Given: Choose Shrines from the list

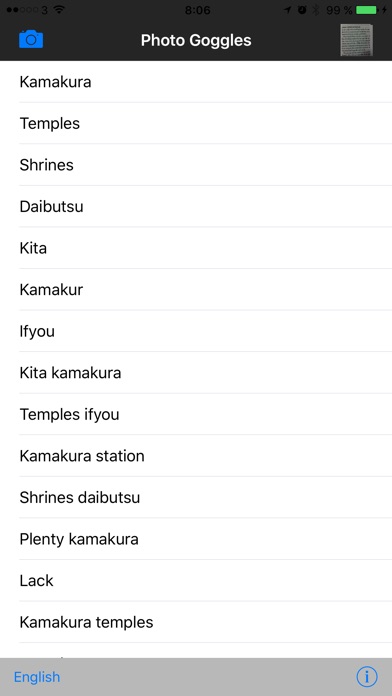Looking at the screenshot, I should (x=196, y=165).
